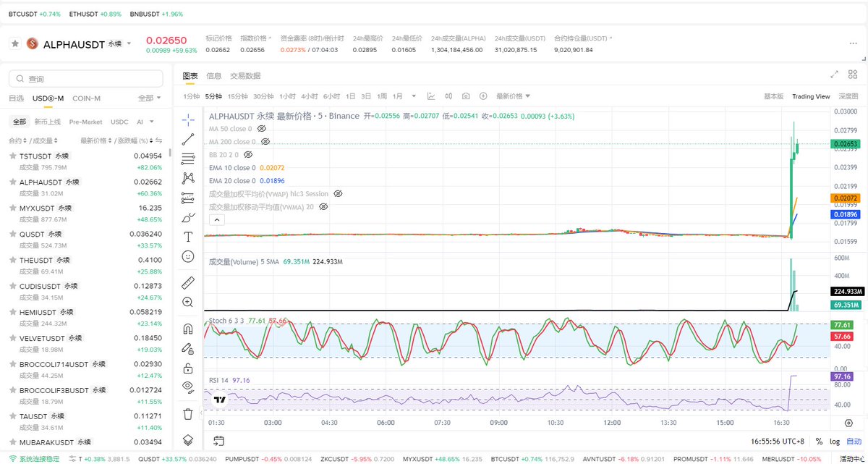
Task: Click the trash icon to remove drawings
Action: [x=188, y=414]
